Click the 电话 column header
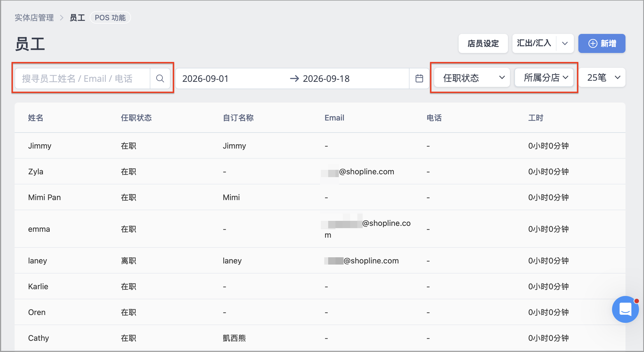The width and height of the screenshot is (644, 352). (434, 118)
